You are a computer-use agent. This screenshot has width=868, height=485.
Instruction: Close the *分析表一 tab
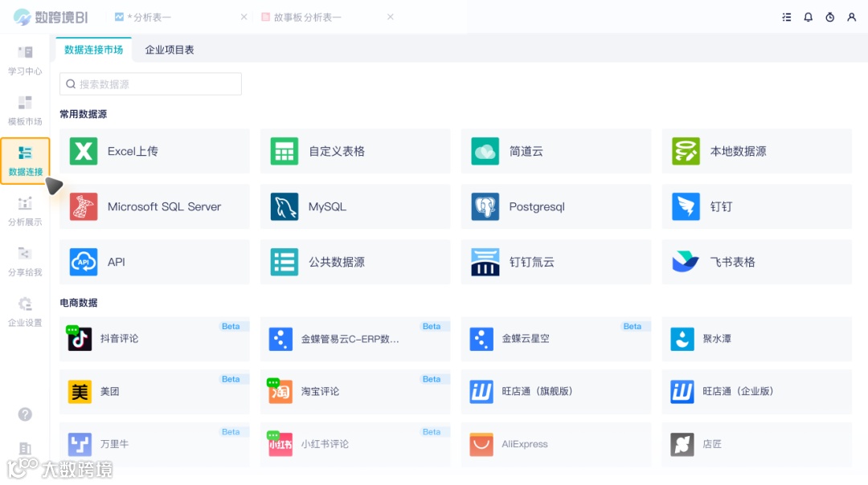pos(244,17)
